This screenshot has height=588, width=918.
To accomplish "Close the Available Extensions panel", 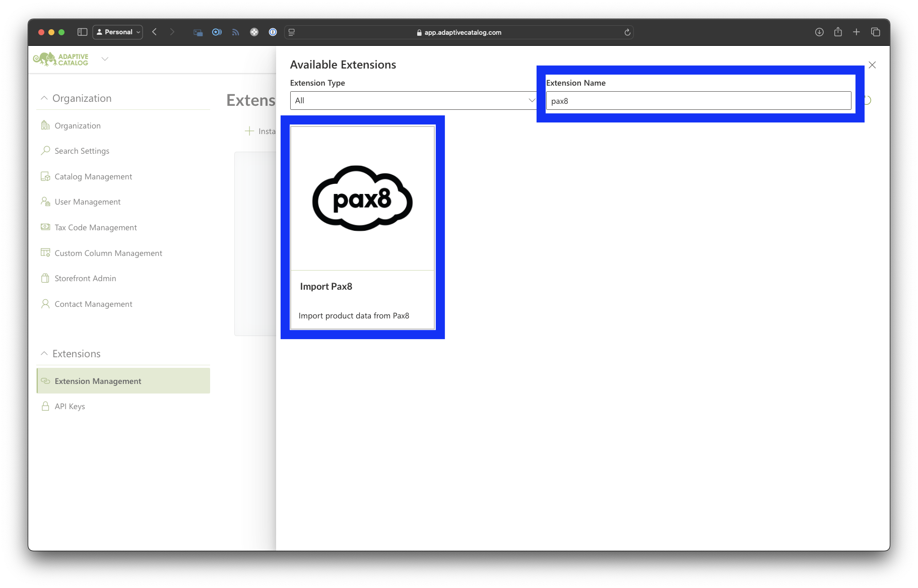I will [x=872, y=65].
